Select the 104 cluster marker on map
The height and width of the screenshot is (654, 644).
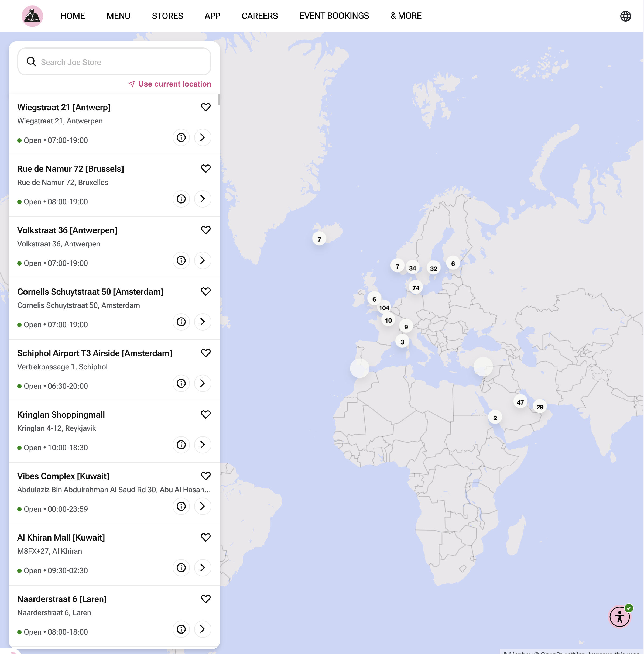(x=384, y=308)
